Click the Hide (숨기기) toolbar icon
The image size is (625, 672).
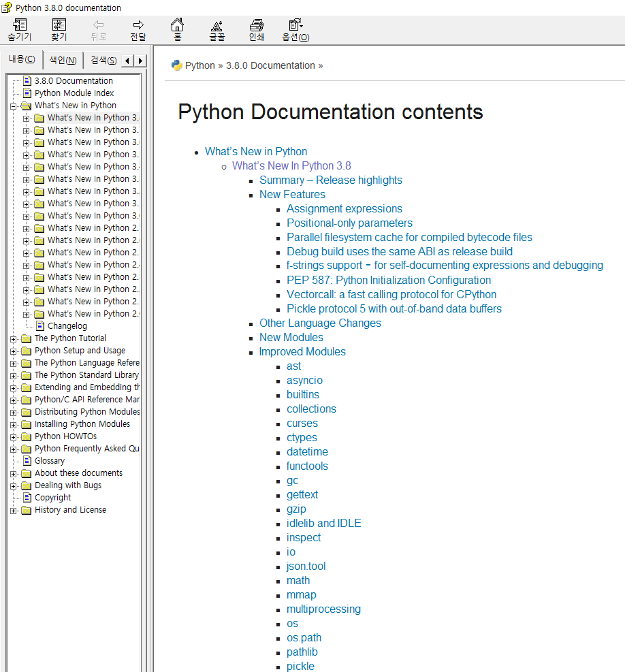20,25
